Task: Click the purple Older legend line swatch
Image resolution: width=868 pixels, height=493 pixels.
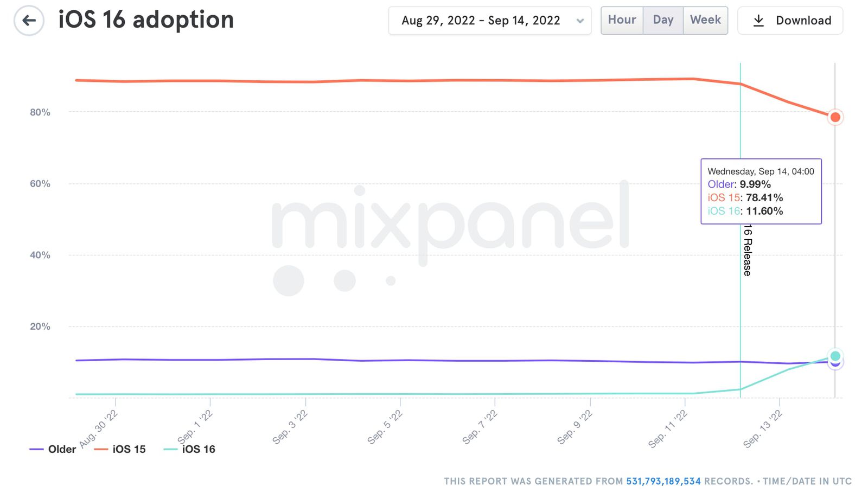Action: coord(36,450)
